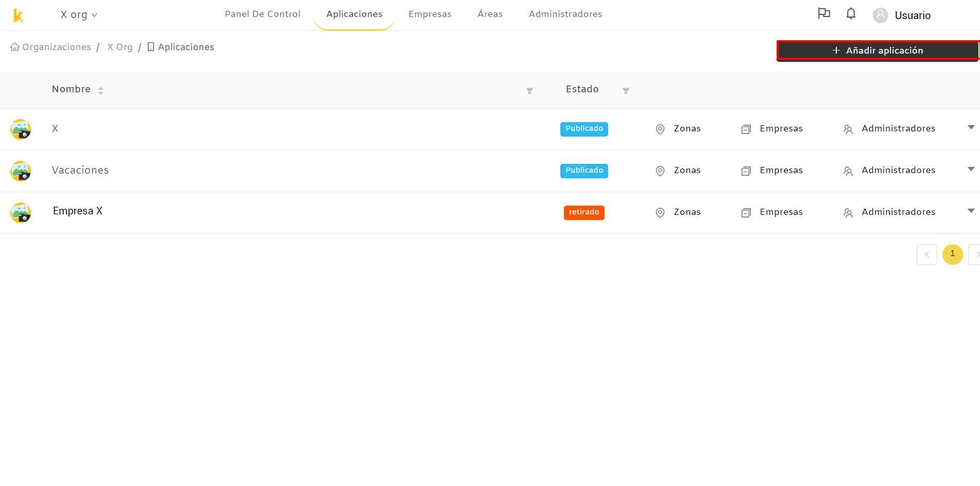The width and height of the screenshot is (980, 486).
Task: Click the retirado status badge
Action: [584, 212]
